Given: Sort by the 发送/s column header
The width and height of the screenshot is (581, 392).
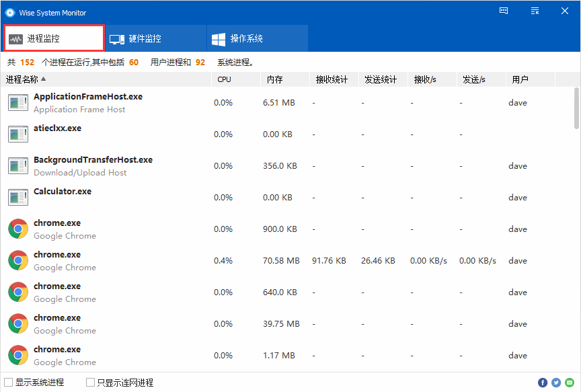Looking at the screenshot, I should tap(481, 79).
